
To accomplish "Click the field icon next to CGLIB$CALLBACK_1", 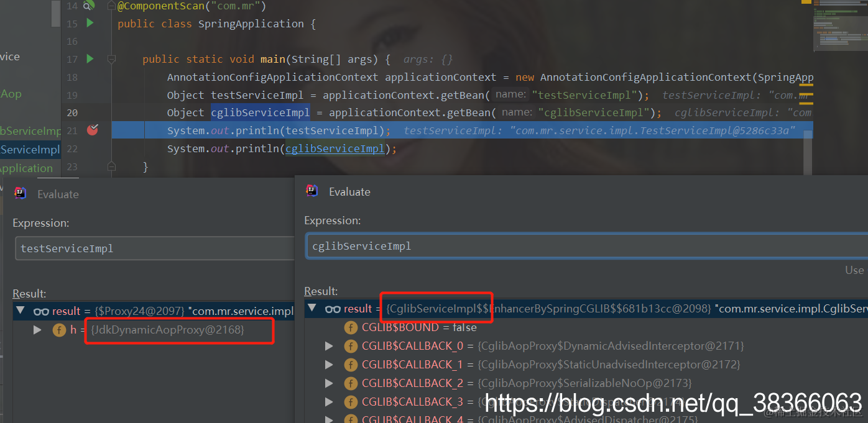I will tap(351, 365).
